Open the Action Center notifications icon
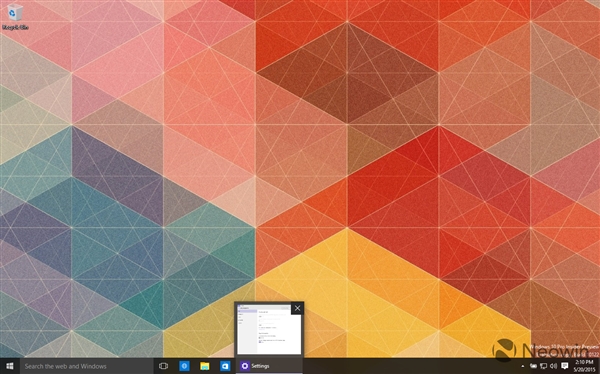Viewport: 600px width, 374px height. coord(564,366)
